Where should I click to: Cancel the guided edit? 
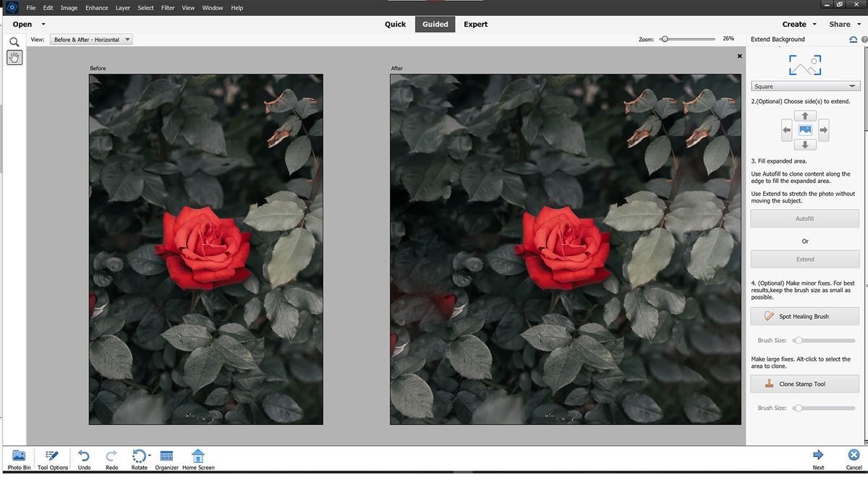coord(854,460)
